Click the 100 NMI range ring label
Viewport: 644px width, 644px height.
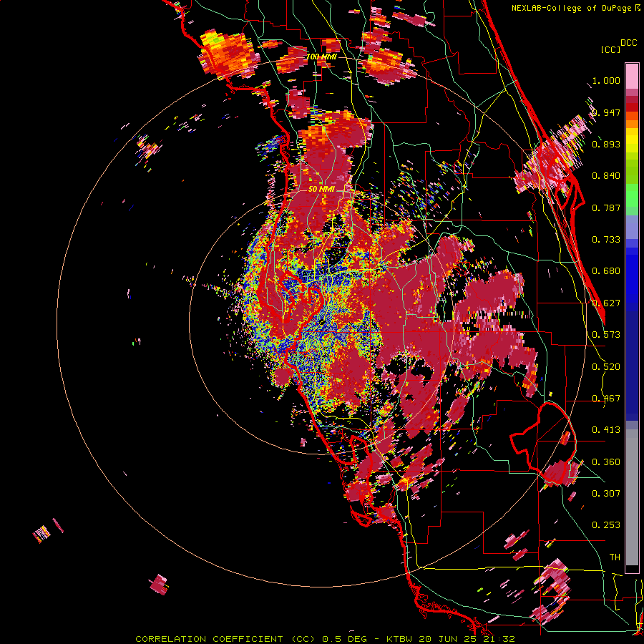pyautogui.click(x=321, y=57)
